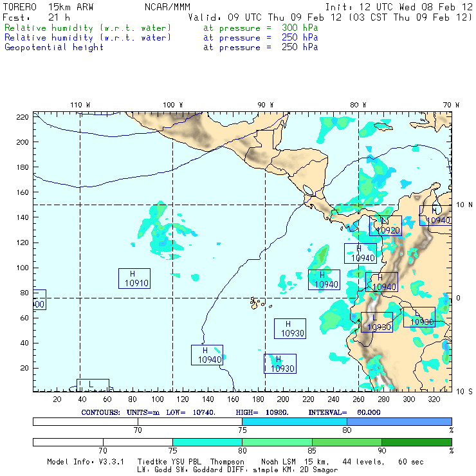
Task: Click the "100 W" longitude label
Action: (x=173, y=105)
